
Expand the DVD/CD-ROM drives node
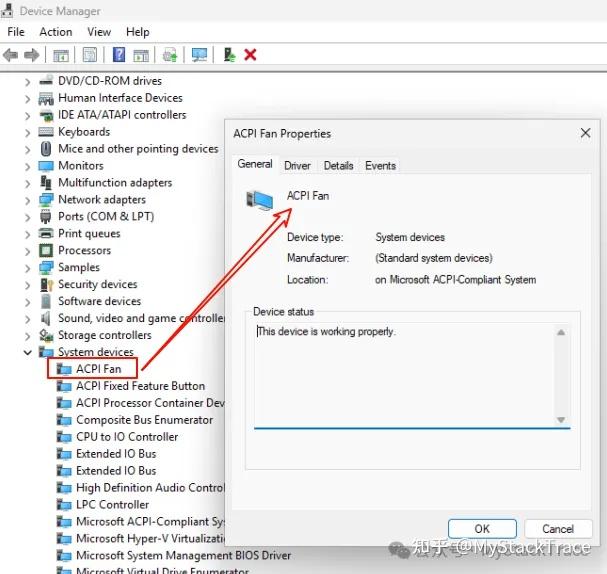(27, 82)
